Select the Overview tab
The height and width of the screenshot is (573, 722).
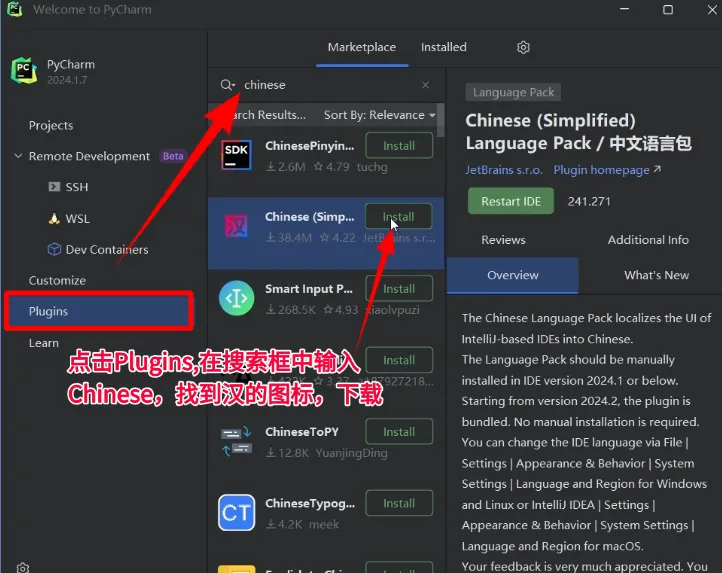point(512,275)
